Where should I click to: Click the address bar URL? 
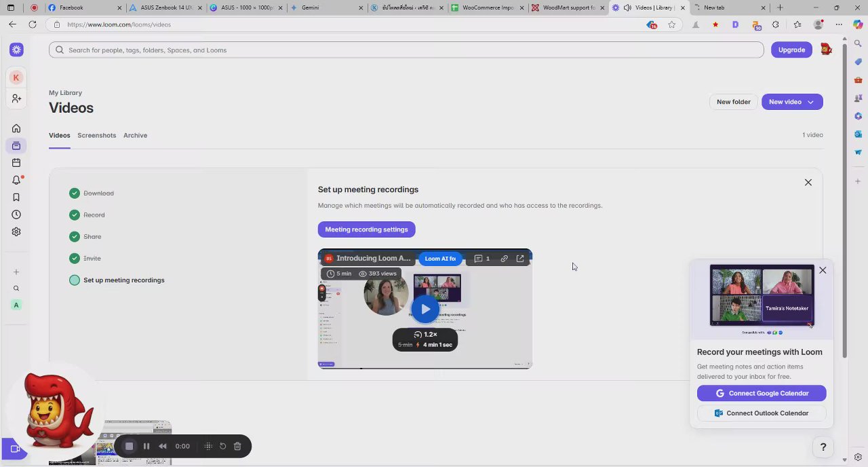pos(119,24)
